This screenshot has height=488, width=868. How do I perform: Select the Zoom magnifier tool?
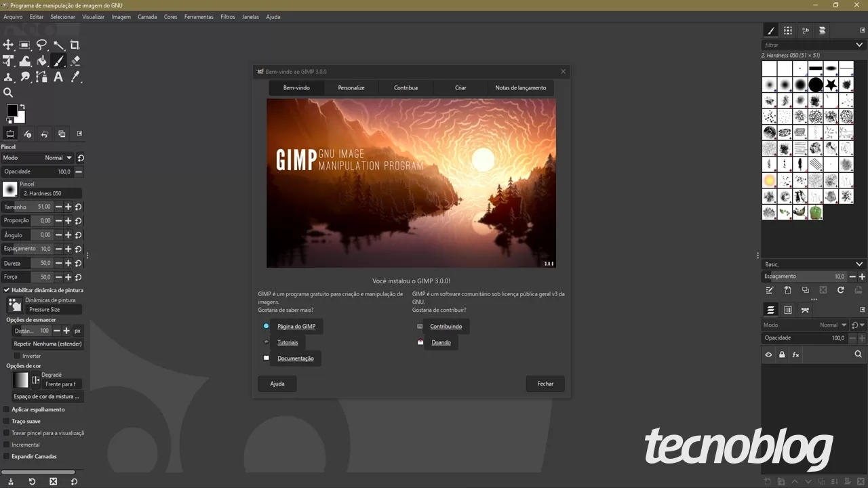pyautogui.click(x=8, y=93)
